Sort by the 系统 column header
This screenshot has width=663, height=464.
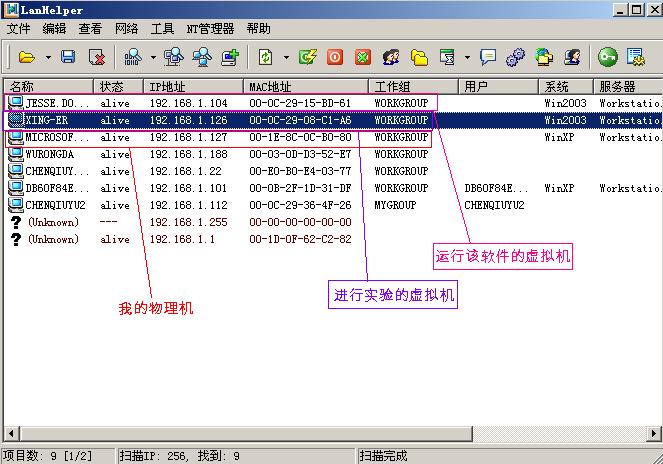pyautogui.click(x=566, y=86)
